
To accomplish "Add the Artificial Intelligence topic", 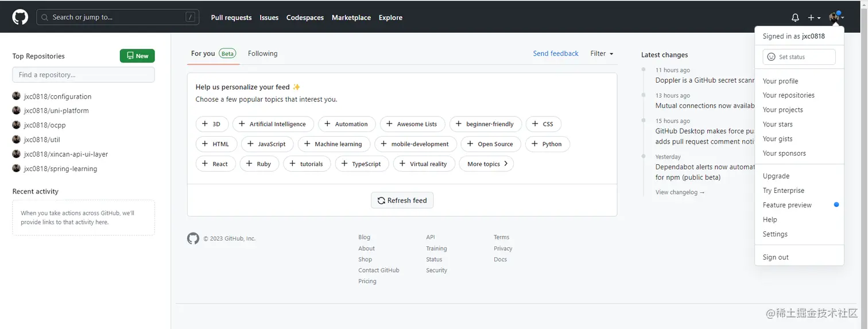I will click(x=273, y=124).
